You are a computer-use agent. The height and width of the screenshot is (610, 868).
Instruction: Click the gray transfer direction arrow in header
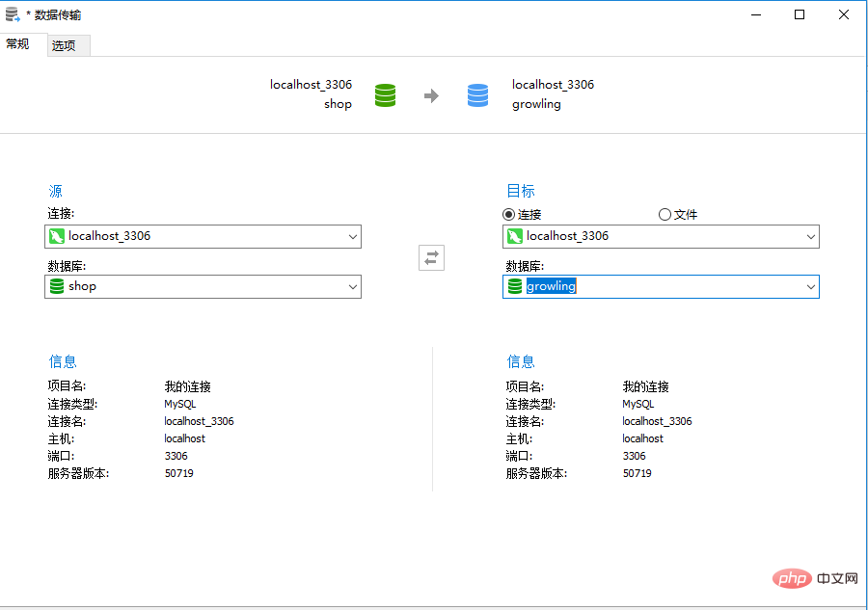click(x=431, y=95)
